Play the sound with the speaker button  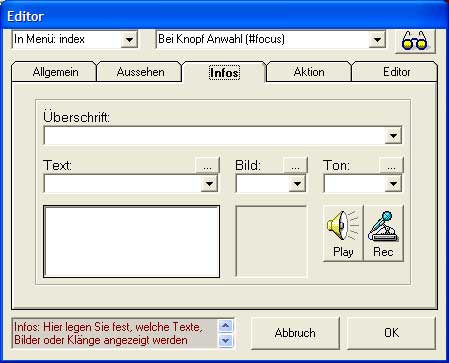pos(343,233)
